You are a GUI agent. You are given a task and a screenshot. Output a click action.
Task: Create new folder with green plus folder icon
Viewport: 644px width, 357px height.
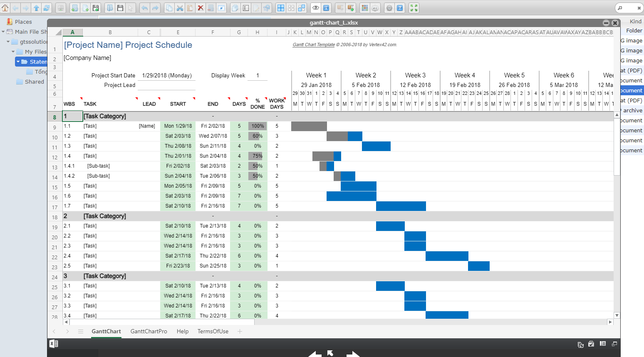[x=74, y=8]
